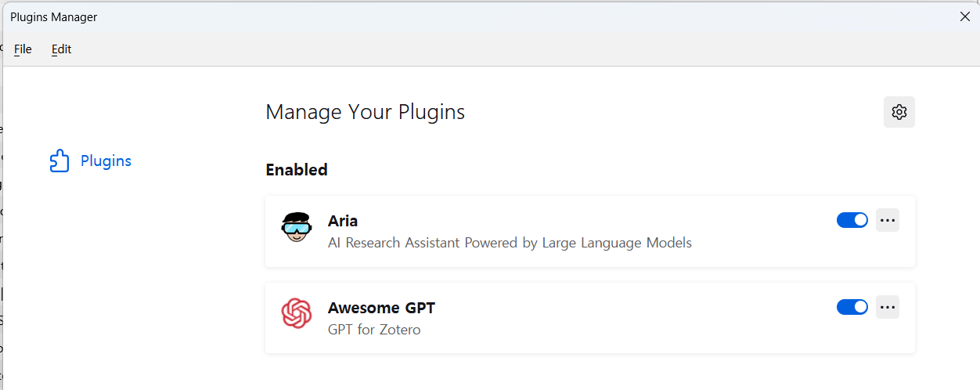Click Aria's AI Research Assistant description text
980x390 pixels.
(510, 243)
